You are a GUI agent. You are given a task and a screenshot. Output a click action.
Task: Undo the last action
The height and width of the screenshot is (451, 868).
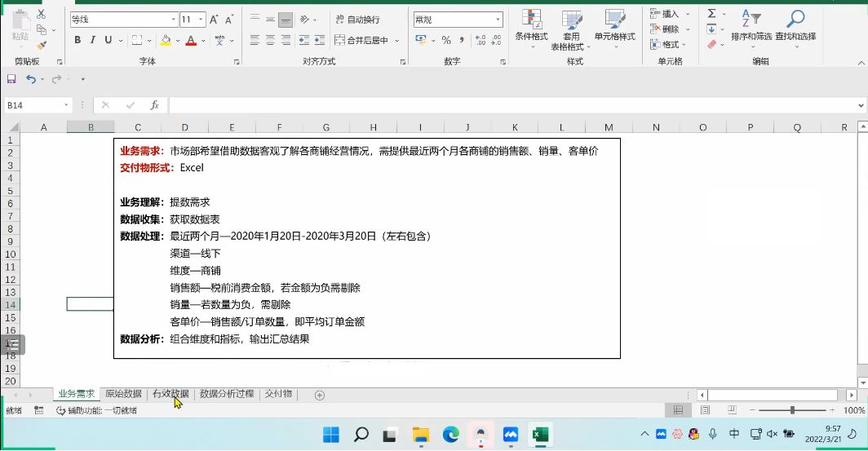(30, 79)
